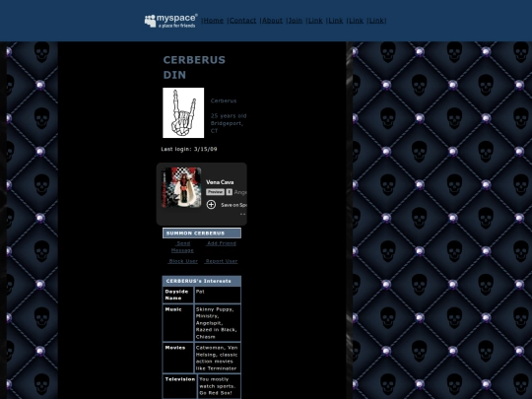Open the Home navigation link

pos(214,21)
